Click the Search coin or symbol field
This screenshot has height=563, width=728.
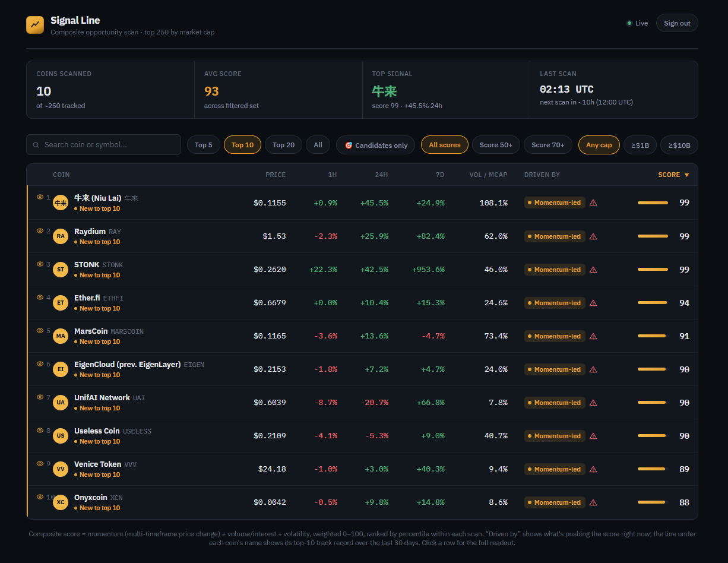[103, 145]
